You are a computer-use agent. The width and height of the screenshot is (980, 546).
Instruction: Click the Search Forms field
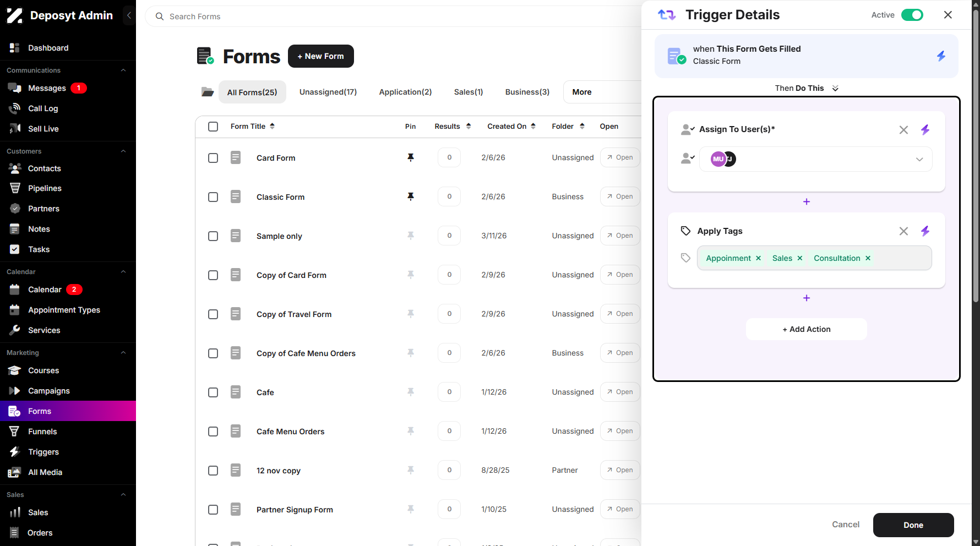pos(394,17)
